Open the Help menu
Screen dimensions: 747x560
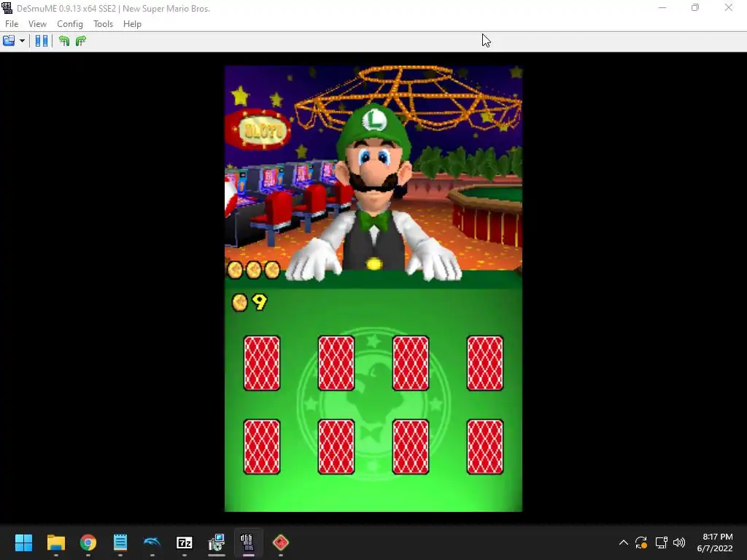pyautogui.click(x=132, y=24)
